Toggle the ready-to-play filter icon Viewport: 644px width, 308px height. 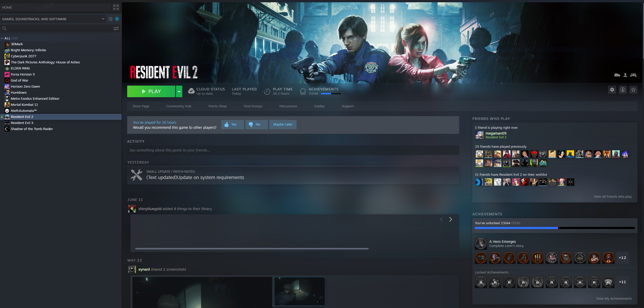117,19
